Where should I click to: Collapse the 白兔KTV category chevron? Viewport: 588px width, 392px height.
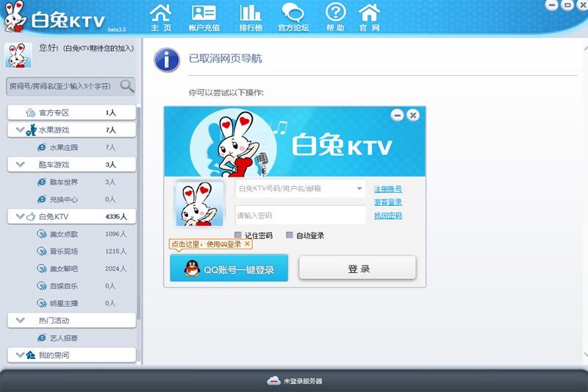click(x=21, y=216)
